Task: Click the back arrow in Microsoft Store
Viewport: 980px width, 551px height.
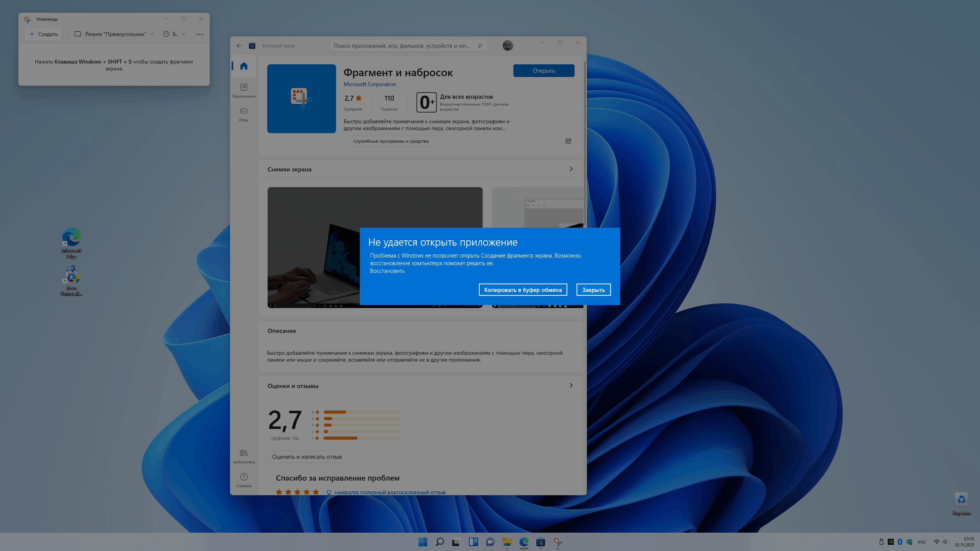Action: click(x=239, y=46)
